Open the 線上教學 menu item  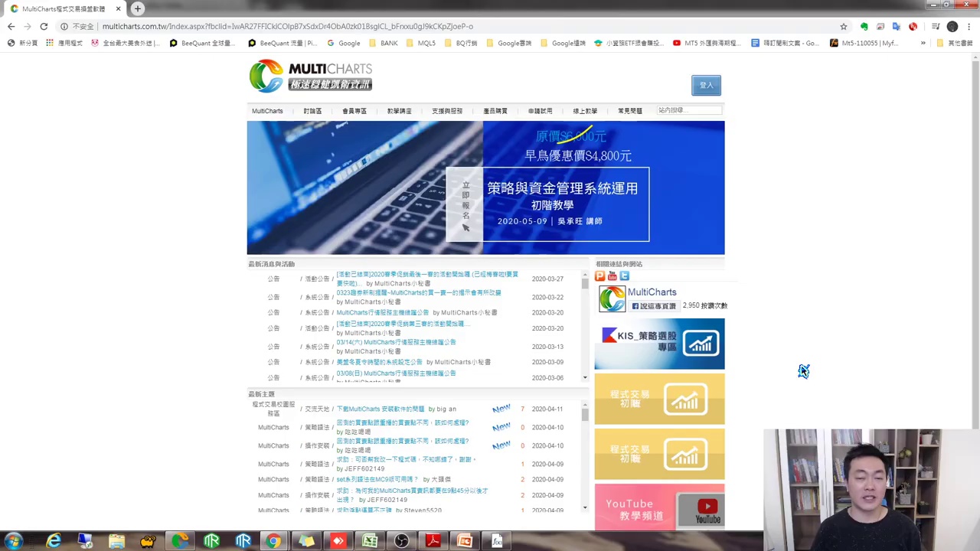pyautogui.click(x=585, y=111)
